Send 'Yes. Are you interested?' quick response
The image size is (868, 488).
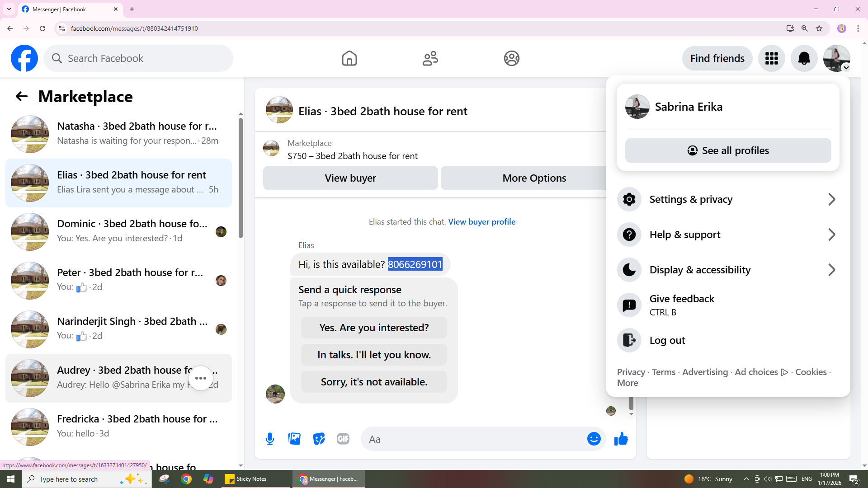pos(374,328)
